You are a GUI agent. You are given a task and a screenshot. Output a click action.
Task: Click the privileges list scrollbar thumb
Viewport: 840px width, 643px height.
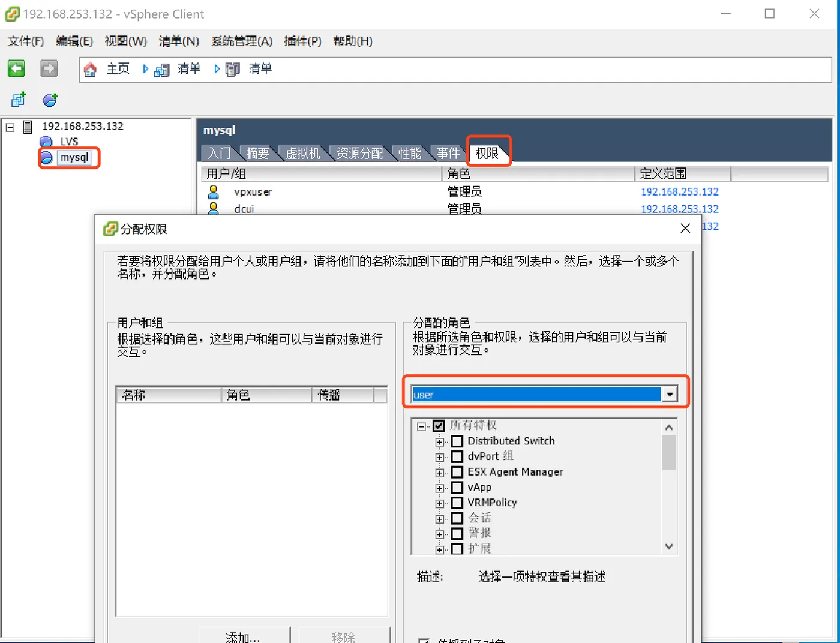(x=669, y=452)
